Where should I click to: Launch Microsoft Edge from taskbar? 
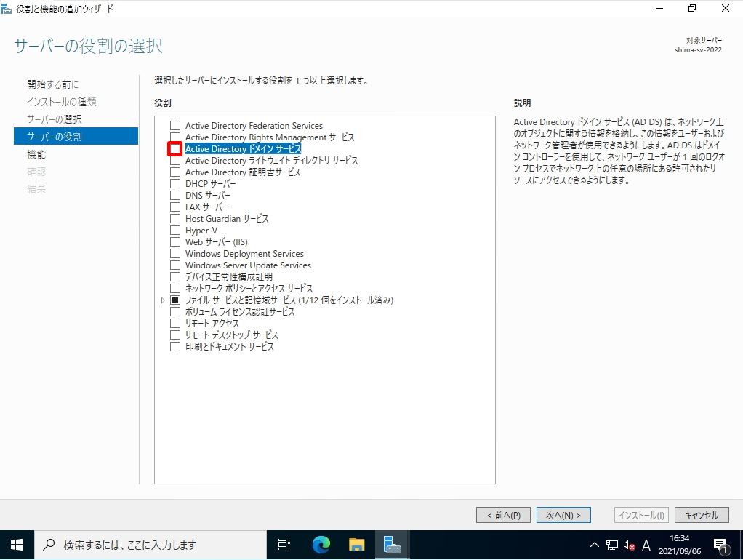click(x=321, y=545)
